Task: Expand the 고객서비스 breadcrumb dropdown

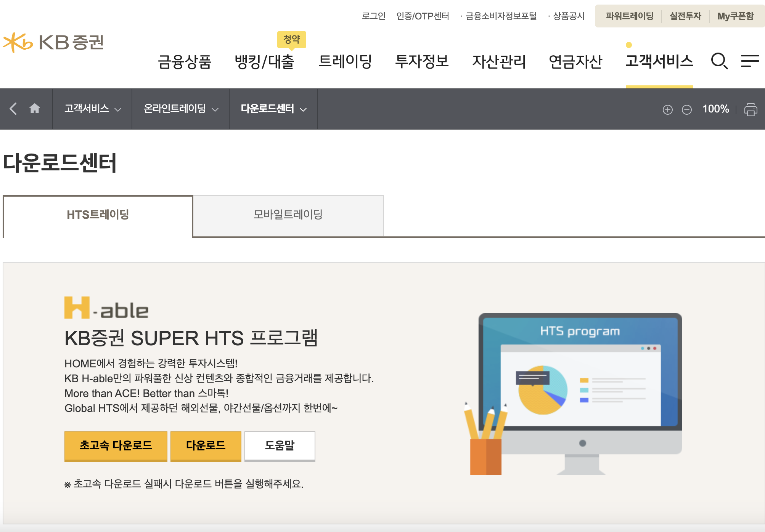Action: (92, 109)
